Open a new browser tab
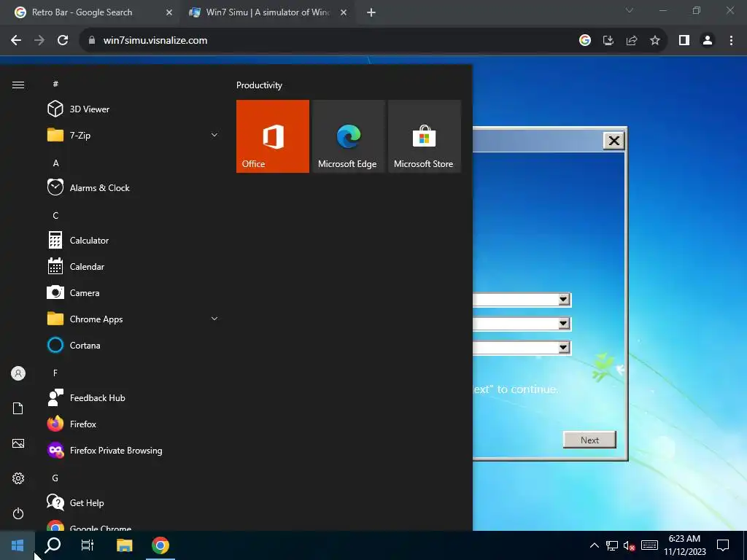Viewport: 747px width, 560px height. tap(371, 12)
